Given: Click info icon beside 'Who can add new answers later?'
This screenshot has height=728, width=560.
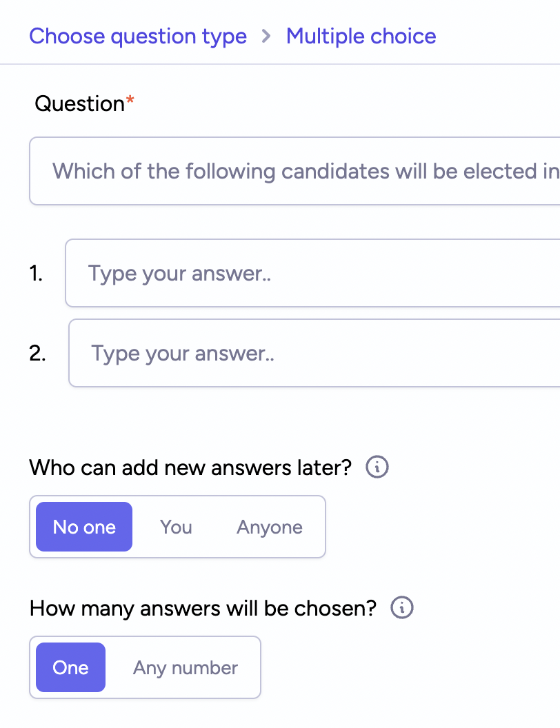Looking at the screenshot, I should pos(377,467).
